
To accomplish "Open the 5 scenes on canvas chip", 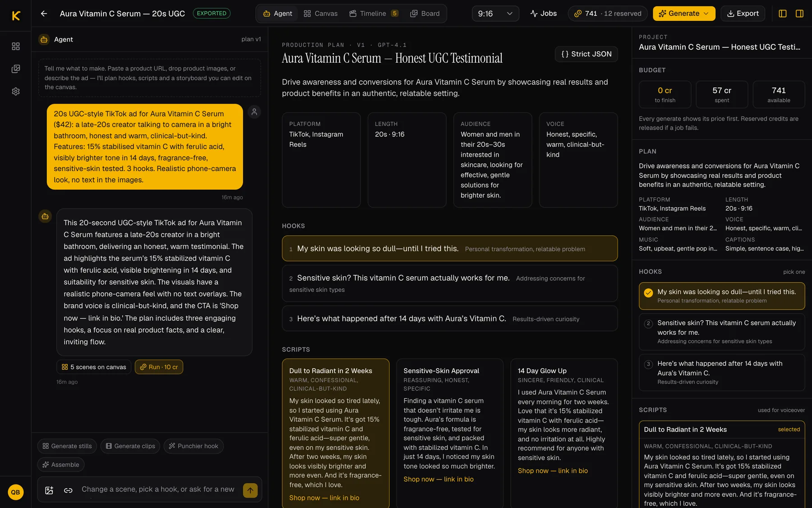I will [94, 367].
